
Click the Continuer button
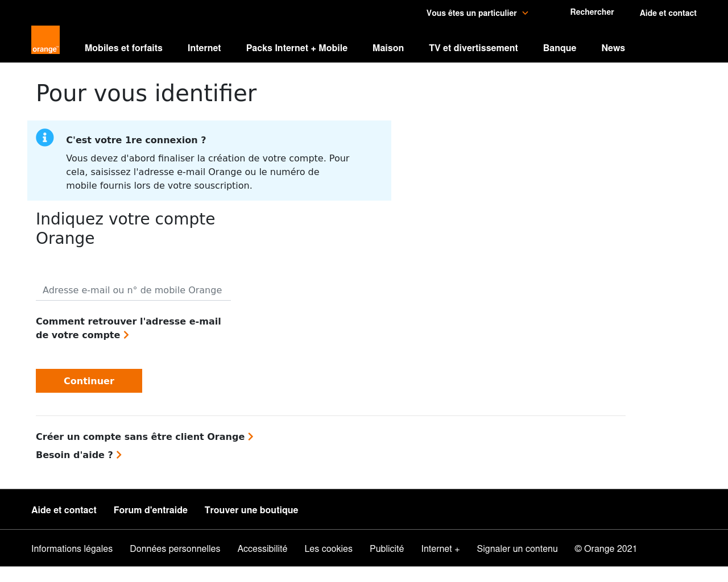point(89,381)
